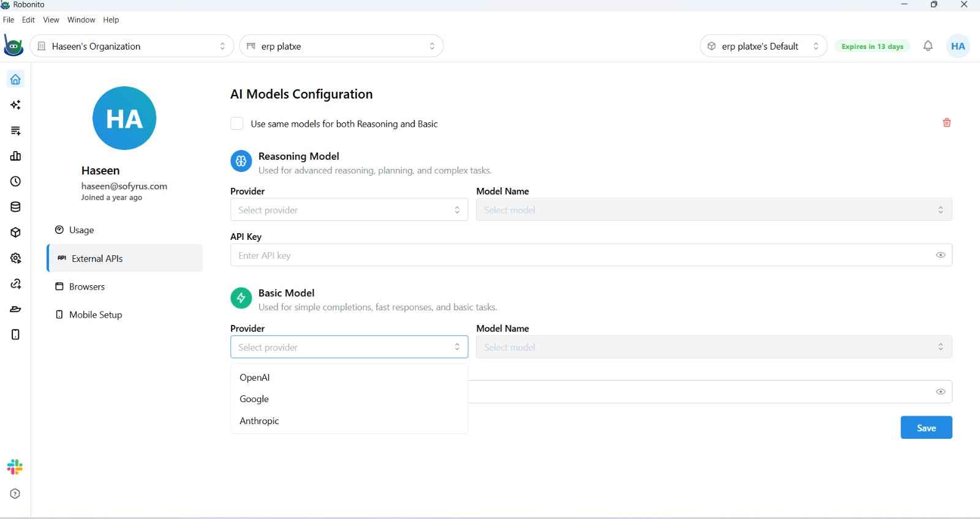Open the HA user avatar menu
Screen dimensions: 980x519
click(x=958, y=46)
